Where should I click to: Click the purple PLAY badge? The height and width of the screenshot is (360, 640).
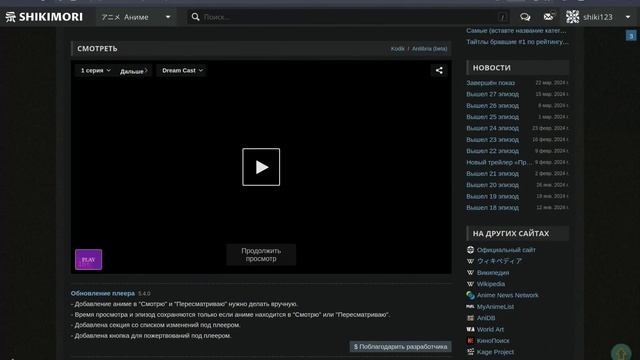[x=89, y=259]
